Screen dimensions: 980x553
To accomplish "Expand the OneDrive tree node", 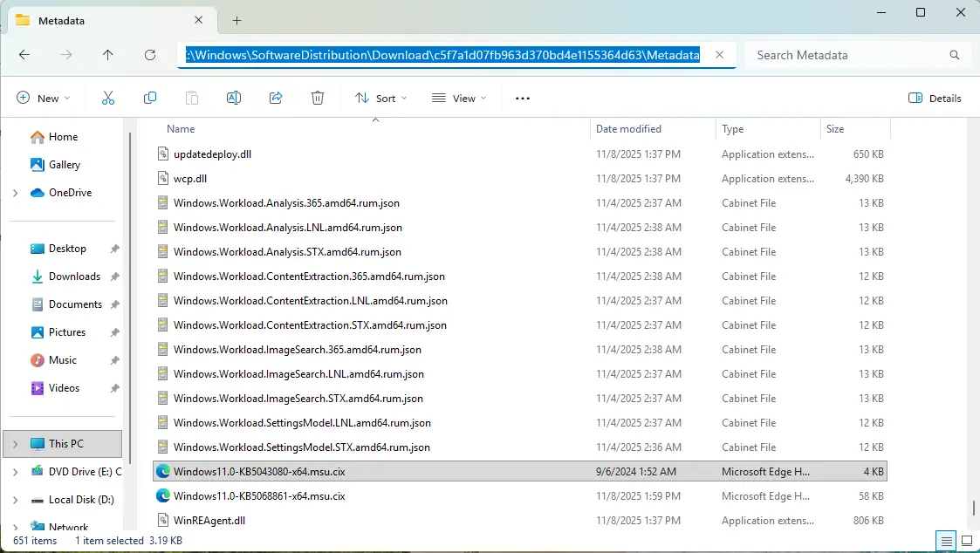I will point(16,193).
